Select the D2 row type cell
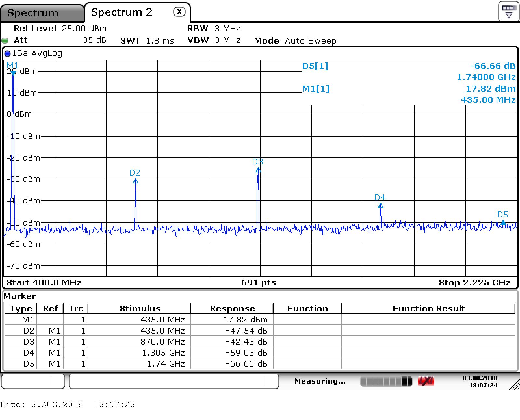Image resolution: width=520 pixels, height=420 pixels. point(21,331)
